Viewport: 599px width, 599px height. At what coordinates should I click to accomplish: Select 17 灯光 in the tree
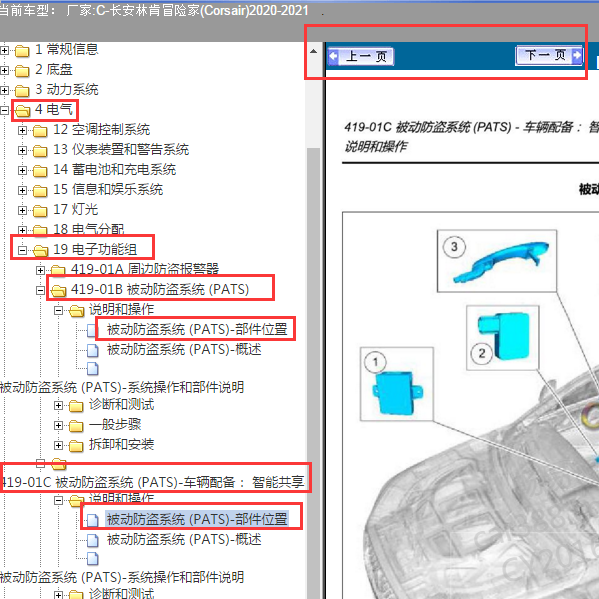pyautogui.click(x=76, y=209)
